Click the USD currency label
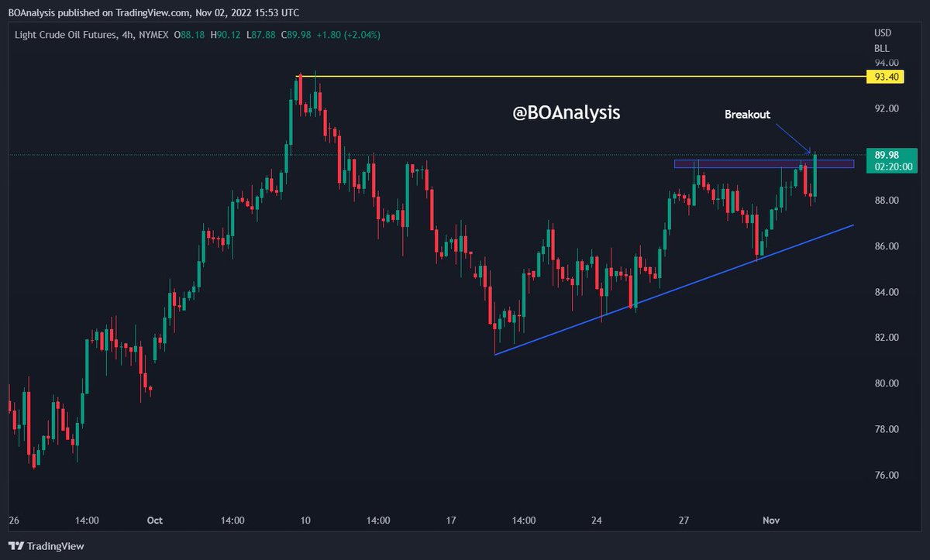930x560 pixels. click(x=883, y=33)
